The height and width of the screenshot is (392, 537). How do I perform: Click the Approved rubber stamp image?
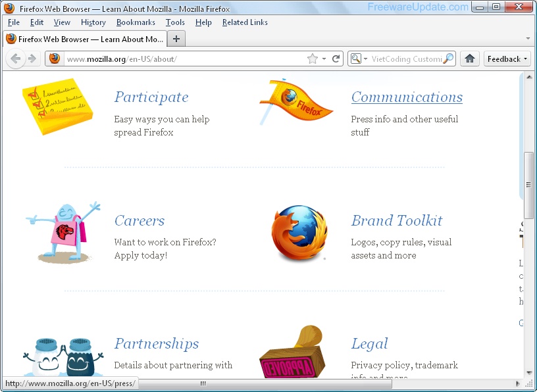(292, 352)
